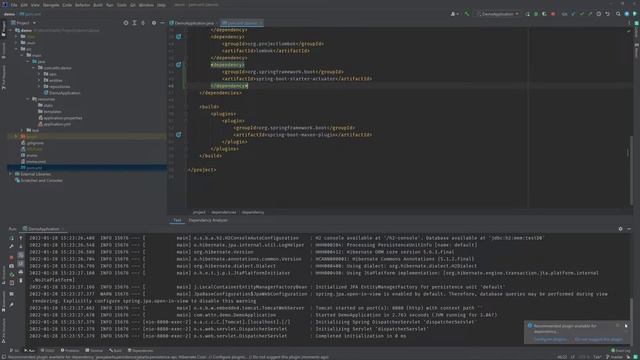Image resolution: width=640 pixels, height=360 pixels.
Task: Open the Problems tool window tab
Action: [x=70, y=351]
